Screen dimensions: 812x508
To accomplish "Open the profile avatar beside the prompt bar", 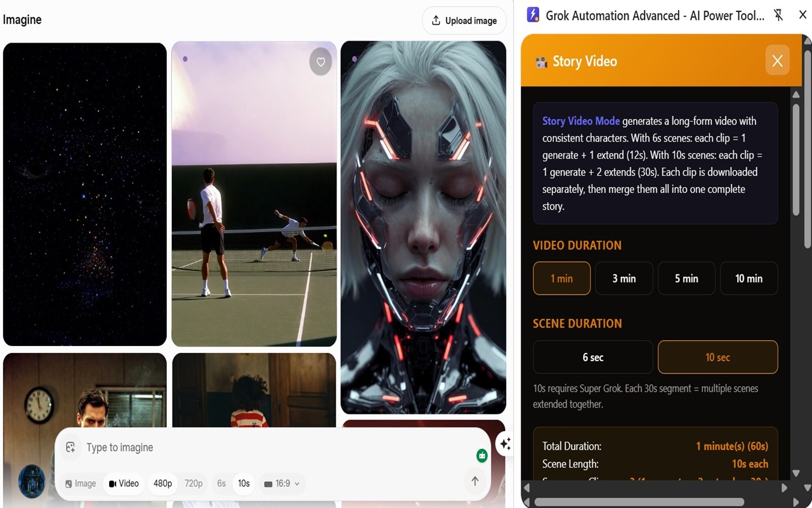I will click(x=32, y=481).
